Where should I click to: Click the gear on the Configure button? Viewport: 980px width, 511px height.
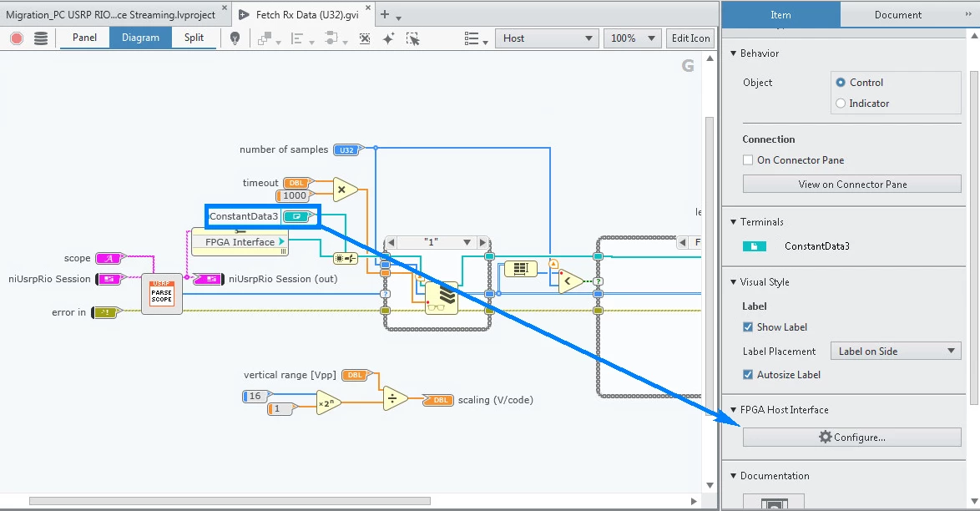(x=825, y=437)
